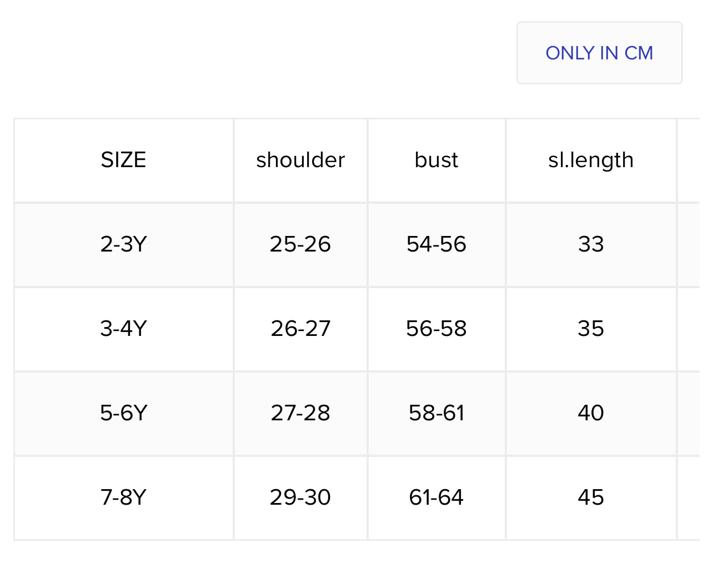Click bust value 58-61
Image resolution: width=713 pixels, height=588 pixels.
436,413
